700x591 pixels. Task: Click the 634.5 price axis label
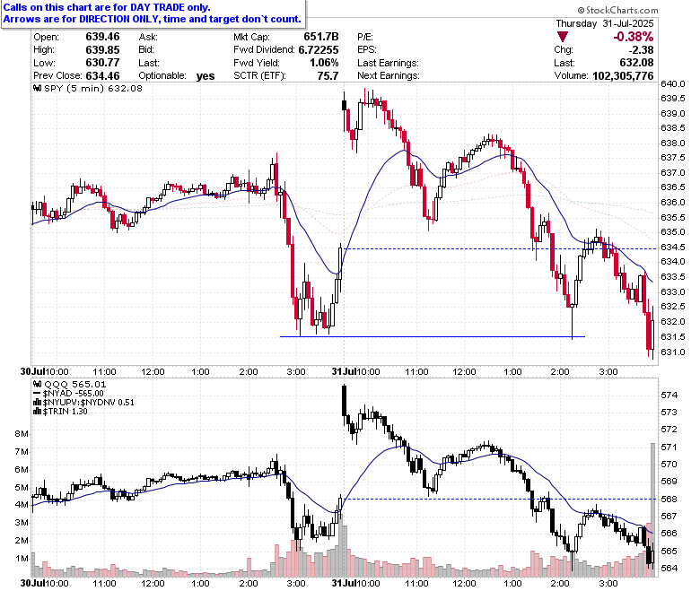click(673, 248)
